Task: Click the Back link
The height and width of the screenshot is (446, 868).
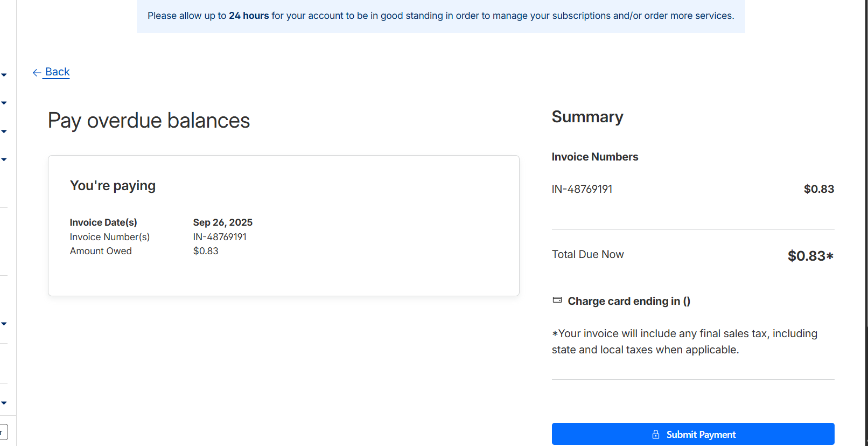Action: 57,72
